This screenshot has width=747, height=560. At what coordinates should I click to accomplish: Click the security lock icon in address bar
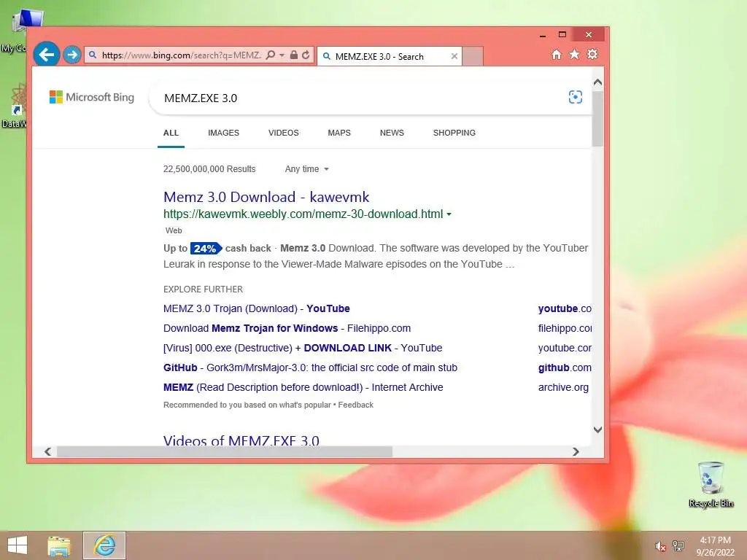click(x=294, y=55)
